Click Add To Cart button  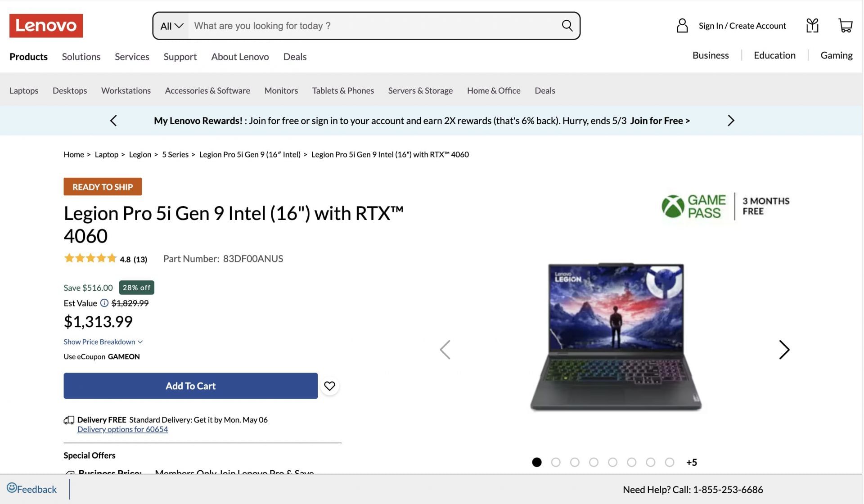coord(191,386)
